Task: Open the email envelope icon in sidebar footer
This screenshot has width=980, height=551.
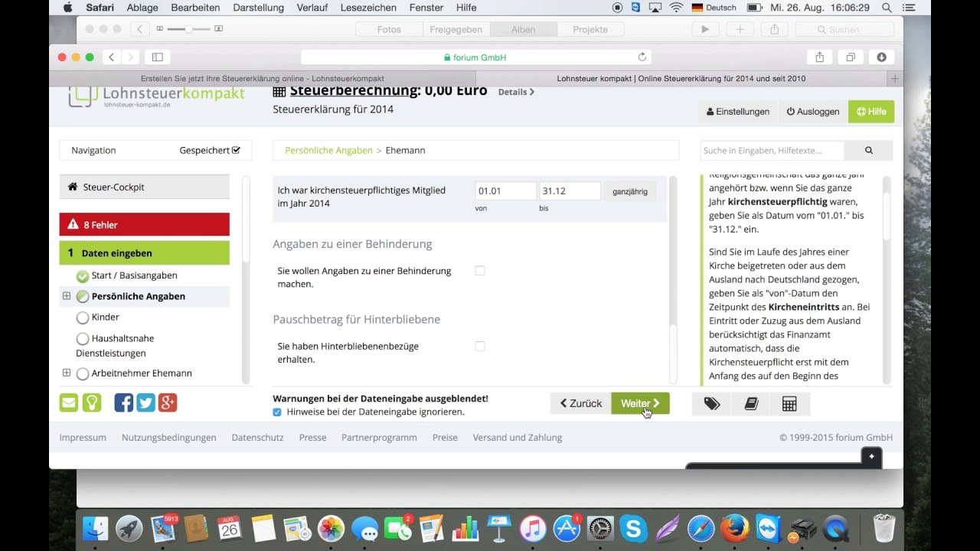Action: (x=69, y=403)
